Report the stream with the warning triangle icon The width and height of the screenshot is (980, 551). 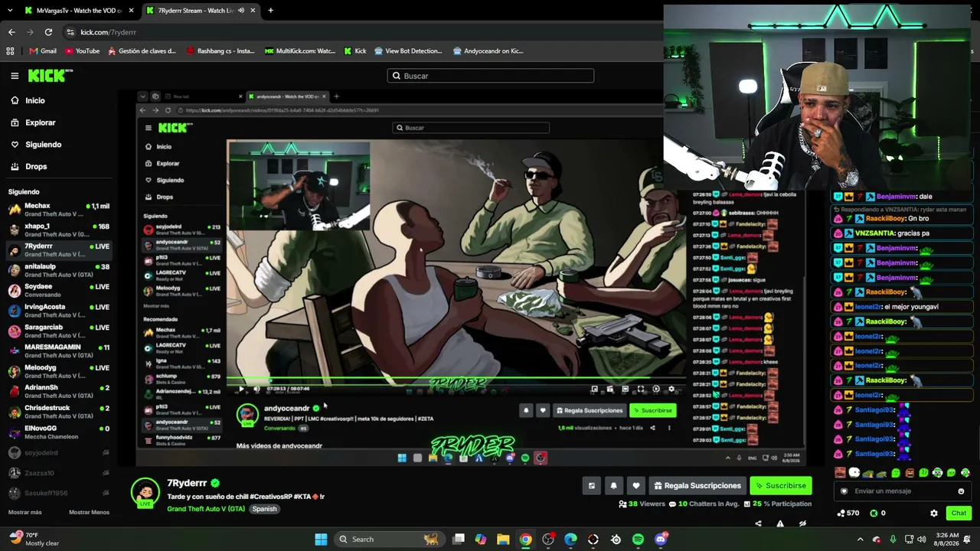coord(780,524)
